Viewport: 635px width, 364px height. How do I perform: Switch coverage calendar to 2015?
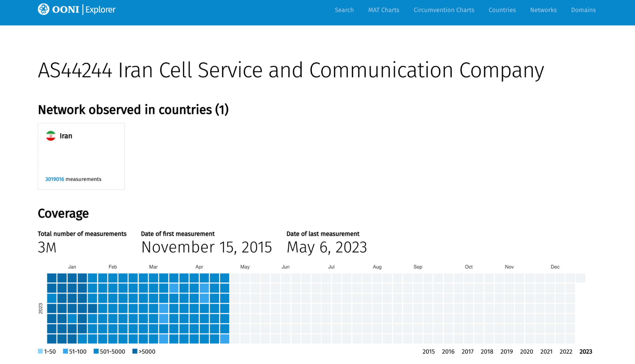[428, 352]
